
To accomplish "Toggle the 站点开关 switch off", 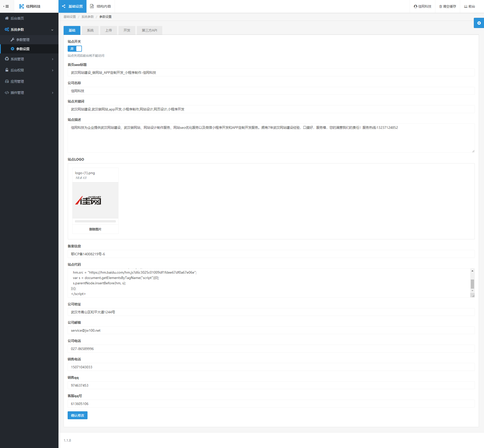I will click(x=75, y=49).
